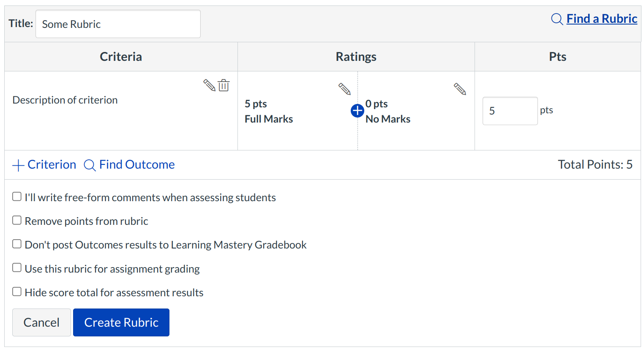
Task: Click the Cancel button
Action: pos(41,322)
